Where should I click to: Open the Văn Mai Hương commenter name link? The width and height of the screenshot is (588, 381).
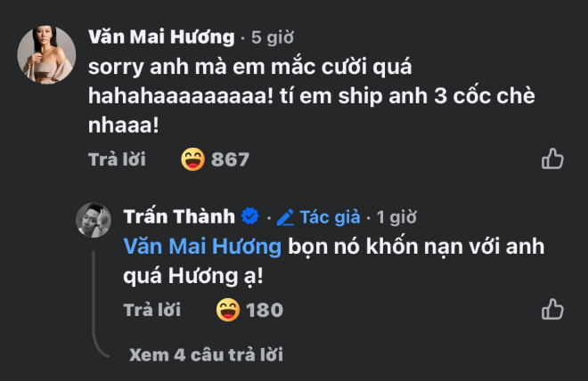coord(161,36)
